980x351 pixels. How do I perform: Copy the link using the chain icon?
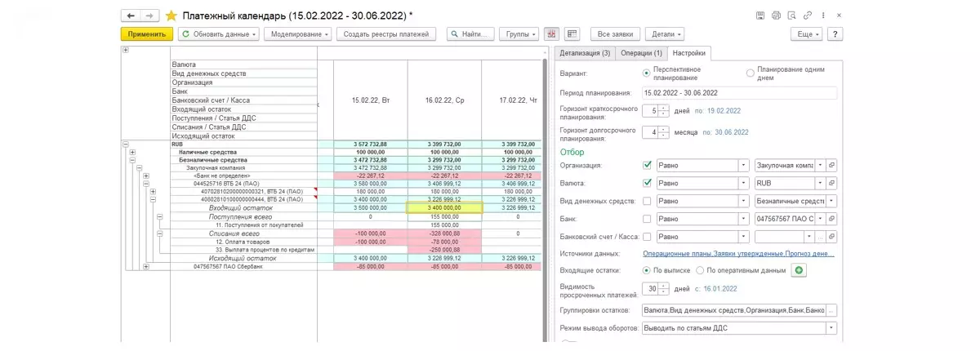808,16
